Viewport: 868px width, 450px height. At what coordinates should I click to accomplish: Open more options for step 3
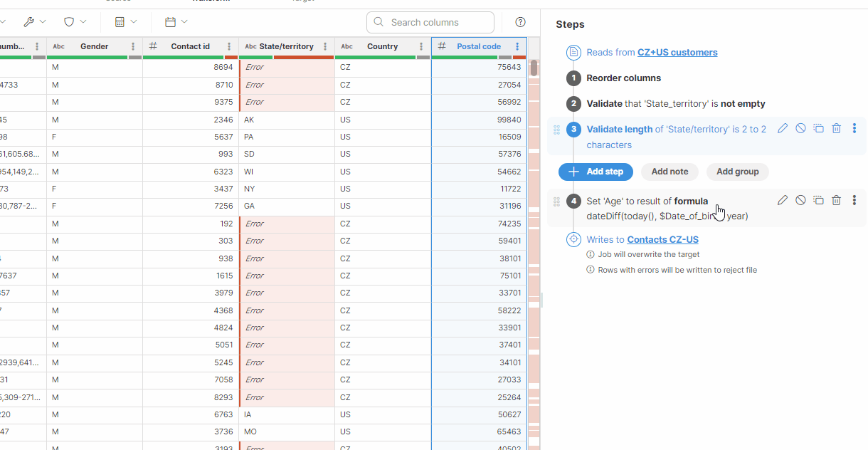[854, 129]
